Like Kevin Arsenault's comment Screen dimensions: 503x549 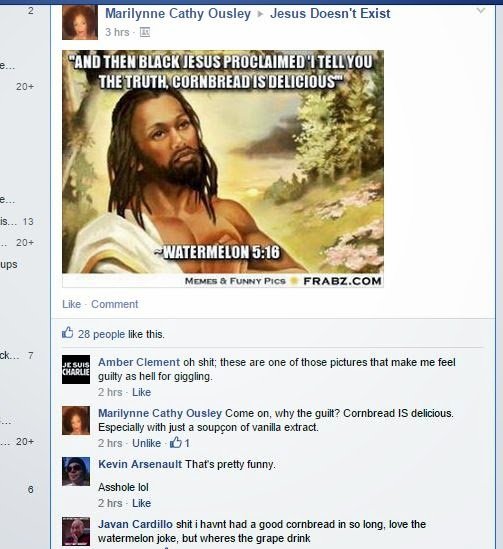[x=141, y=503]
